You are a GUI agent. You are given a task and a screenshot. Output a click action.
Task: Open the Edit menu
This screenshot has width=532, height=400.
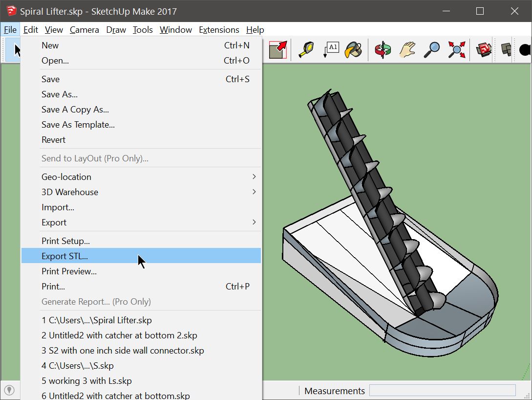tap(31, 30)
